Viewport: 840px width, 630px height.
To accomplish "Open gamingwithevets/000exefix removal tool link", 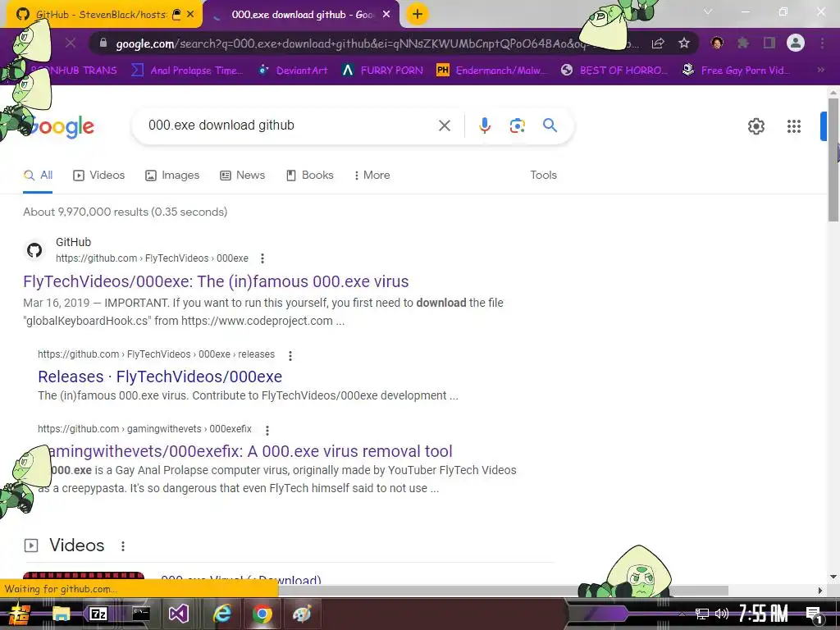I will pyautogui.click(x=244, y=451).
